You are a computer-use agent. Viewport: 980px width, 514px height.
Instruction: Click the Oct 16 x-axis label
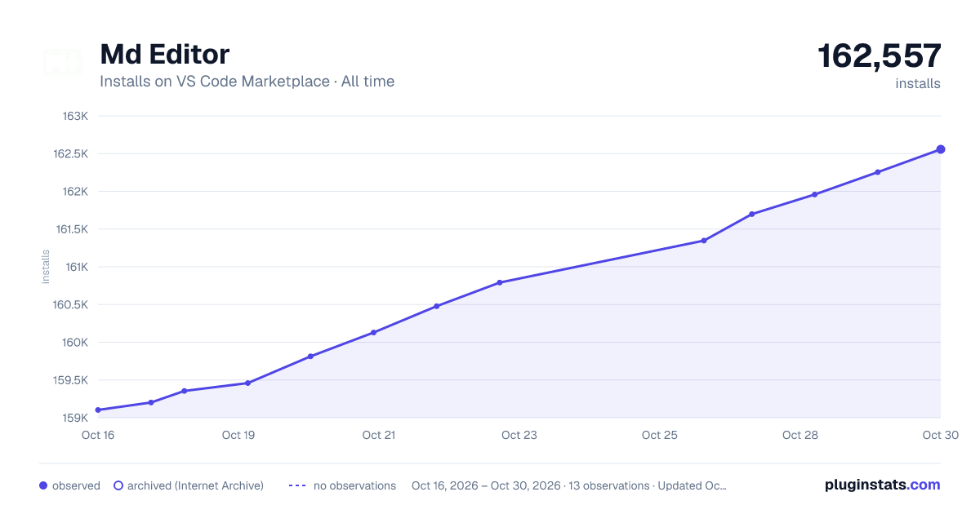point(98,435)
